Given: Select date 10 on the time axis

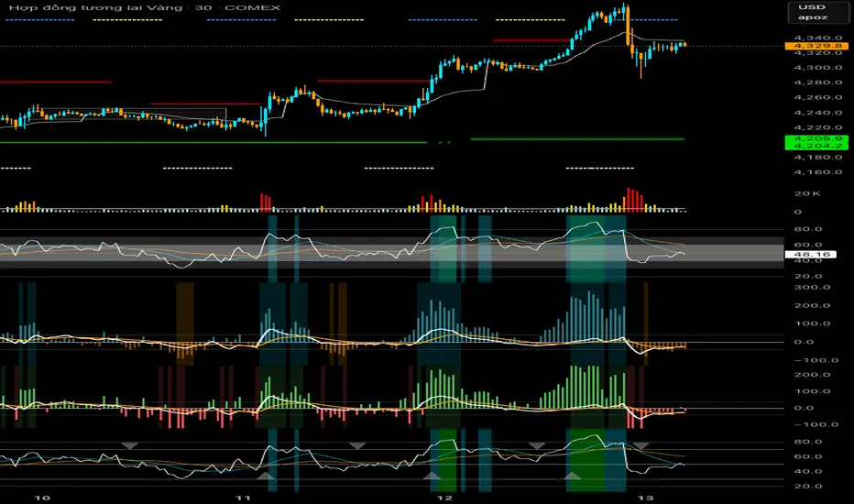Looking at the screenshot, I should (x=42, y=498).
